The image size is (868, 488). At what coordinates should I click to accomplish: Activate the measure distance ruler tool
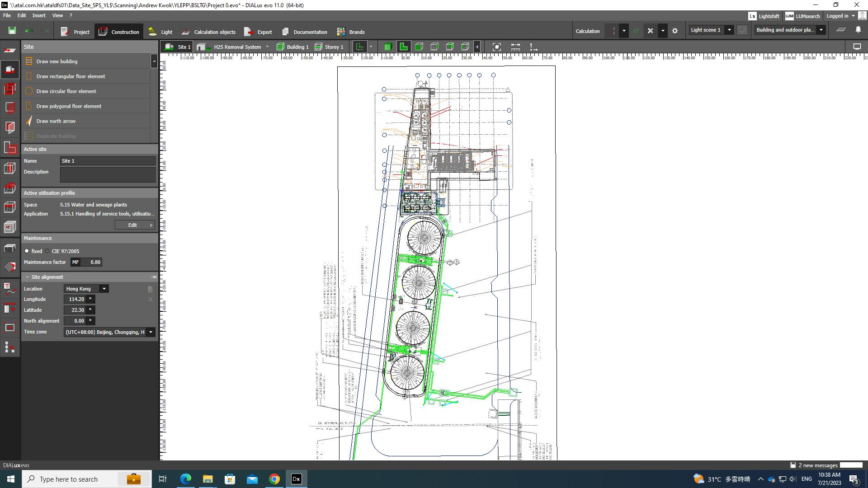click(x=515, y=47)
